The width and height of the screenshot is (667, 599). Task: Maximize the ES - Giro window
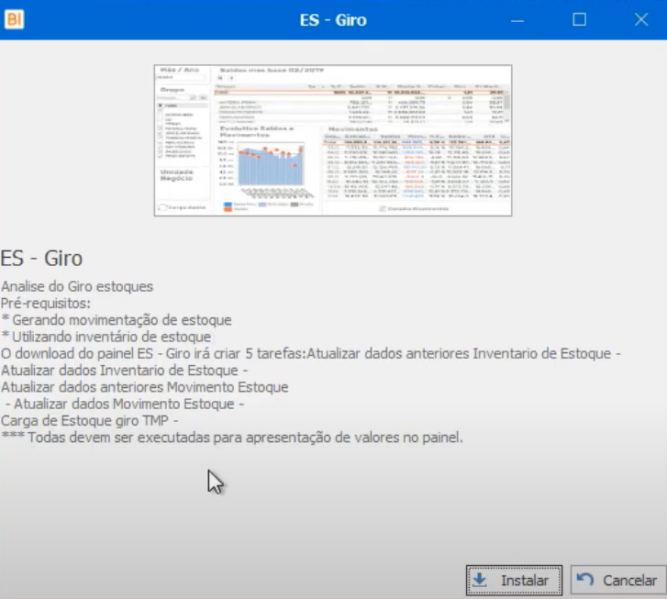pyautogui.click(x=579, y=20)
